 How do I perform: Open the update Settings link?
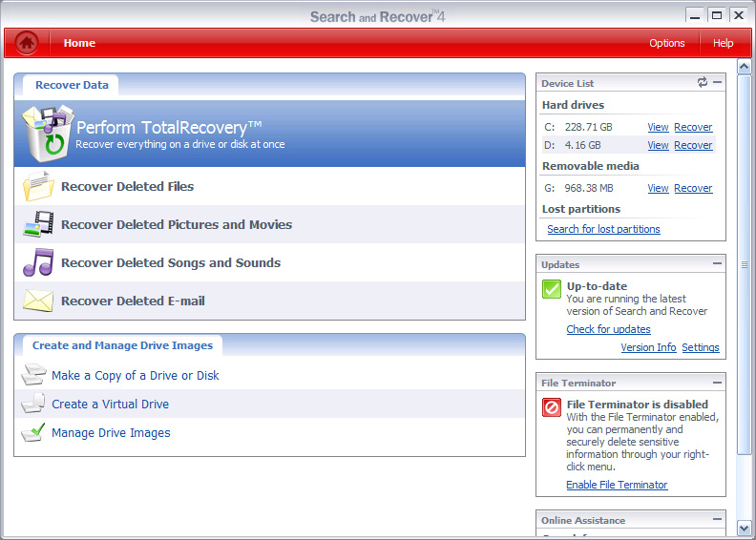pos(700,347)
